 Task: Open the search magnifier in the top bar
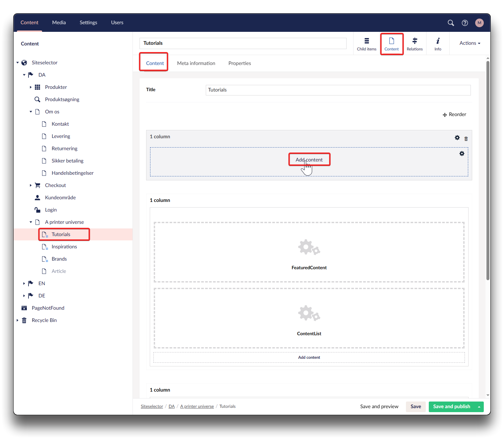pyautogui.click(x=451, y=23)
